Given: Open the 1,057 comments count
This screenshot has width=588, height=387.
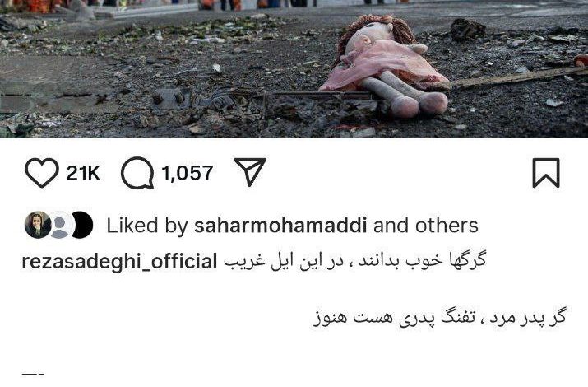Looking at the screenshot, I should 188,174.
